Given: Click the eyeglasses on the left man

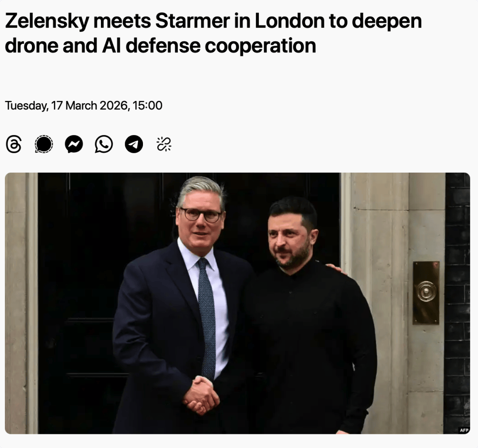Looking at the screenshot, I should tap(201, 215).
